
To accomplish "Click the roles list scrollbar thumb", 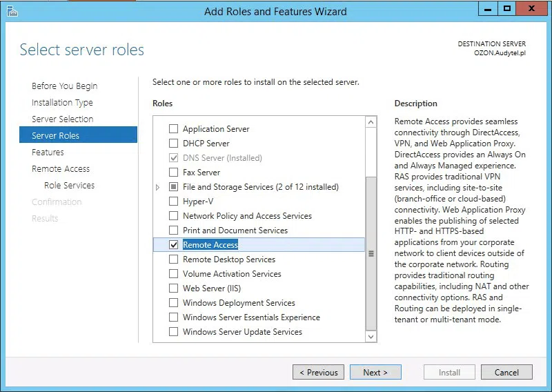I will coord(371,253).
